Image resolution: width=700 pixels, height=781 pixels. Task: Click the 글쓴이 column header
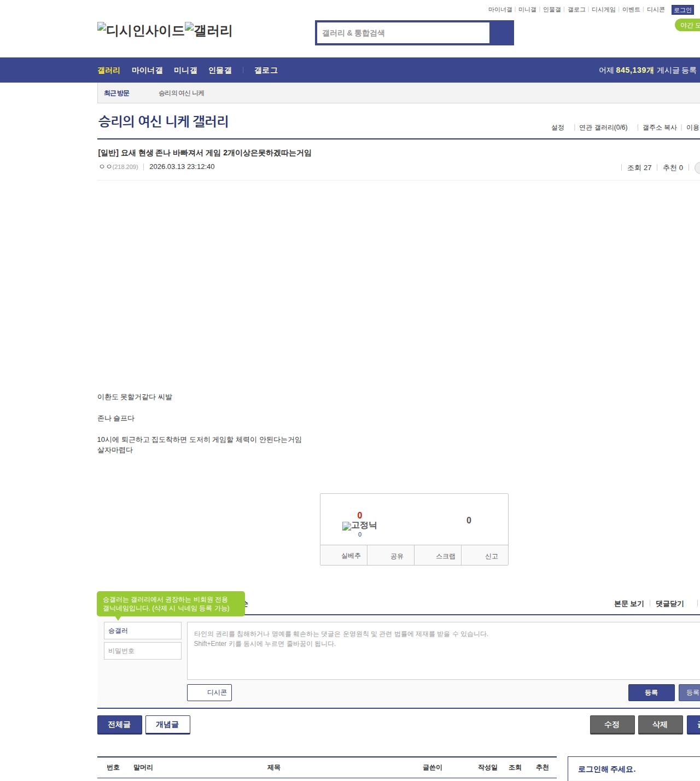[x=433, y=768]
